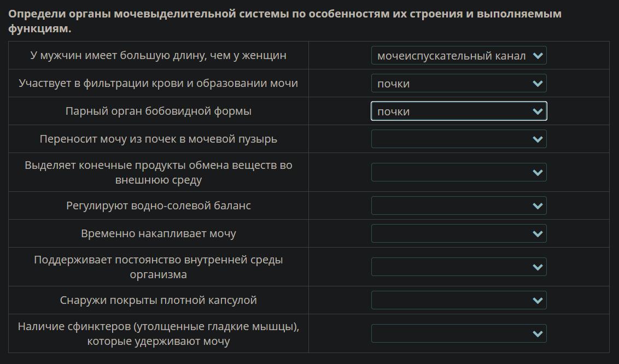Click the text "Участвует в фильтрации крови"
Screen dimensions: 619x364
pos(158,84)
